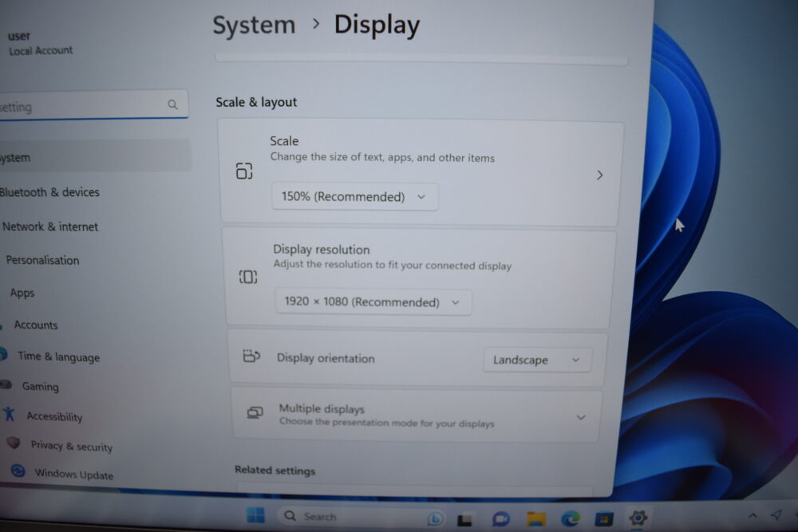The width and height of the screenshot is (798, 532).
Task: Click the Display orientation label
Action: point(326,358)
